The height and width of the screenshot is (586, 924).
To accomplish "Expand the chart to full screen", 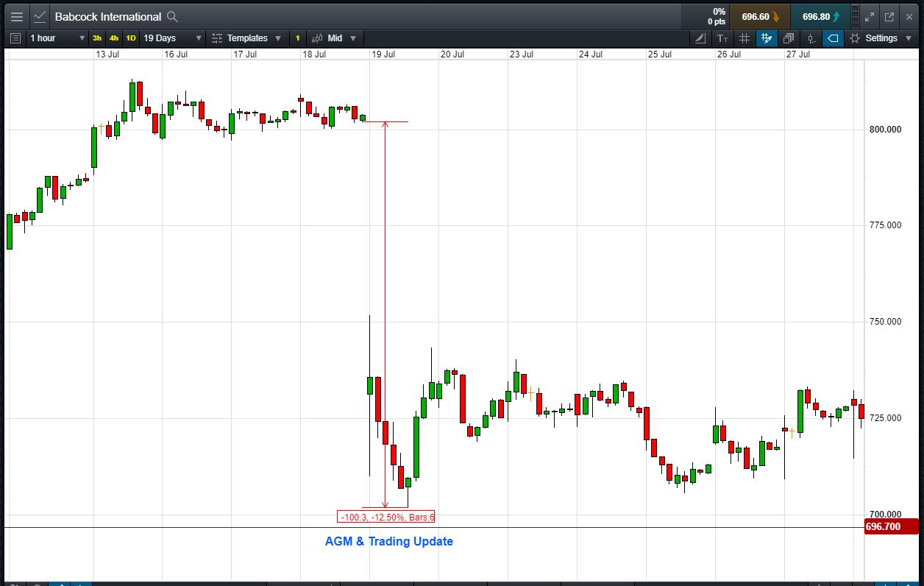I will (x=869, y=16).
